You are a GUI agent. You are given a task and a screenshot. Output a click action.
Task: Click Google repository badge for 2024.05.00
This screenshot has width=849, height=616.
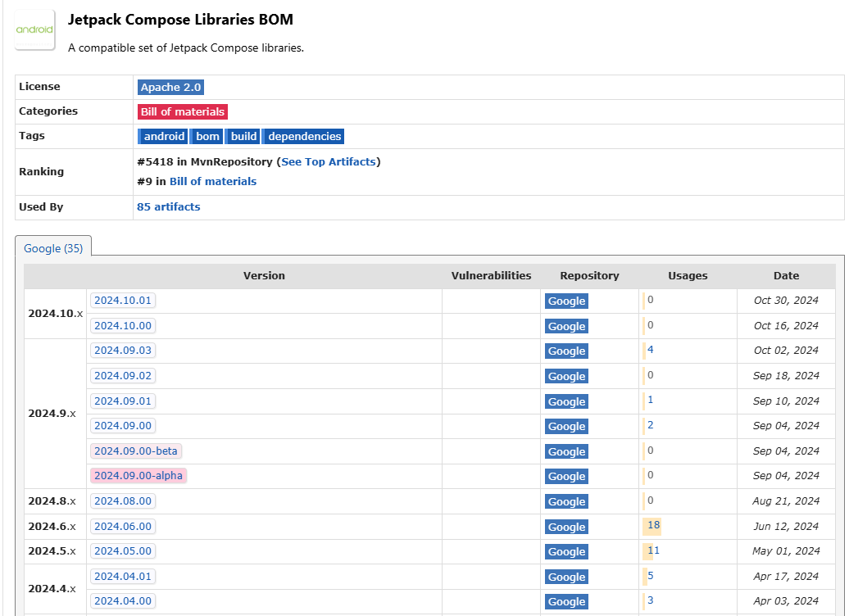[x=566, y=551]
